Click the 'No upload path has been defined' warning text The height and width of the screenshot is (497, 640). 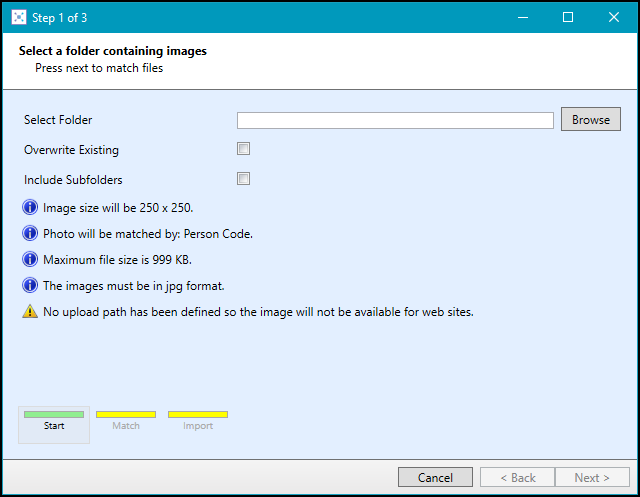[258, 312]
